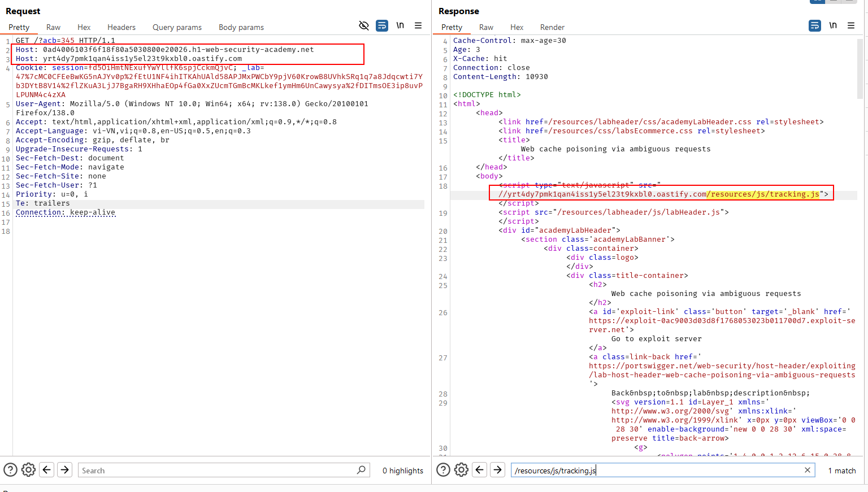Click the 'Response' panel heading
The image size is (868, 492).
tap(459, 11)
